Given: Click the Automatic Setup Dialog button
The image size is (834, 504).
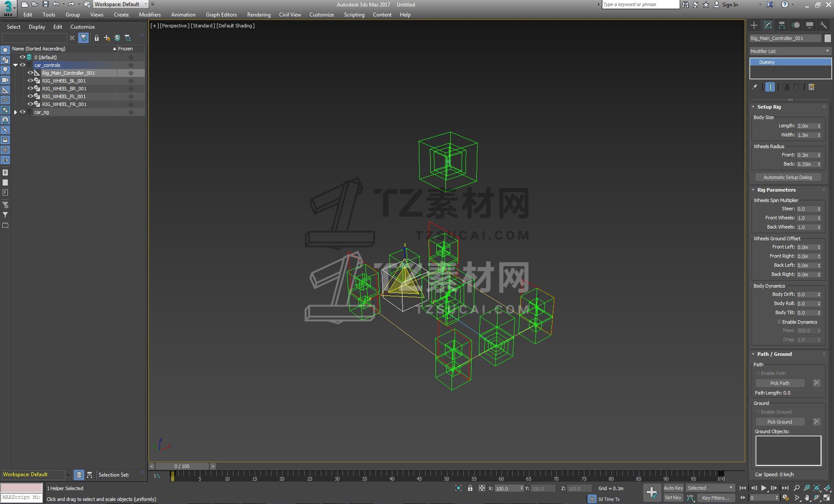Looking at the screenshot, I should point(787,177).
